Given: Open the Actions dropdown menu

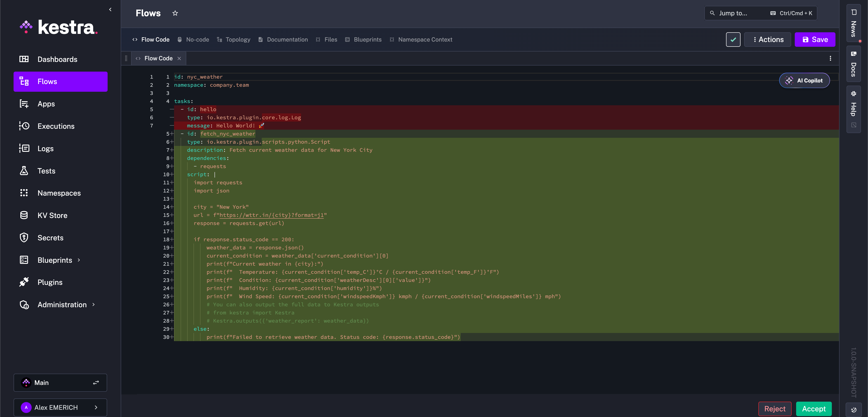Looking at the screenshot, I should point(768,40).
